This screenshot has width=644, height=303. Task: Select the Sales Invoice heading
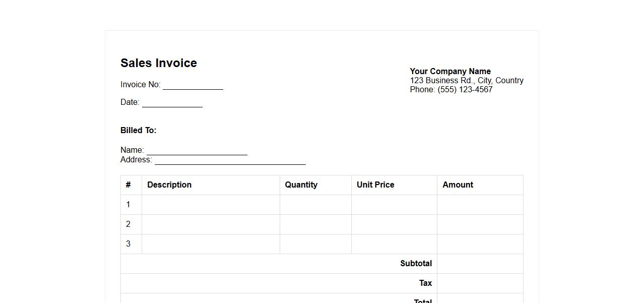coord(159,63)
